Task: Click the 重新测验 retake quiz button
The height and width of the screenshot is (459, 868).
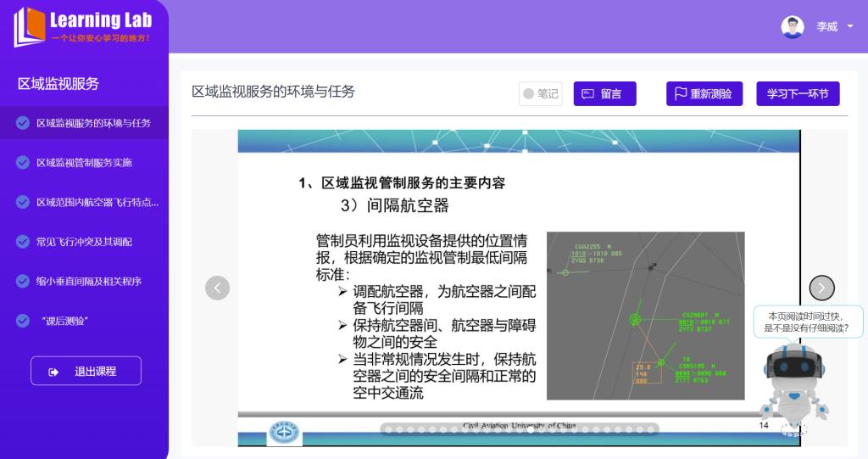Action: coord(704,94)
